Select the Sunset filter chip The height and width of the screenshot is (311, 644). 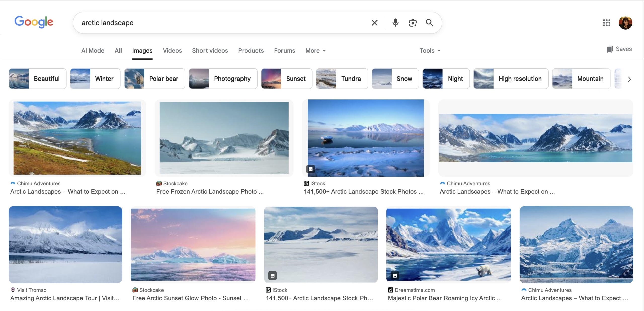[287, 79]
